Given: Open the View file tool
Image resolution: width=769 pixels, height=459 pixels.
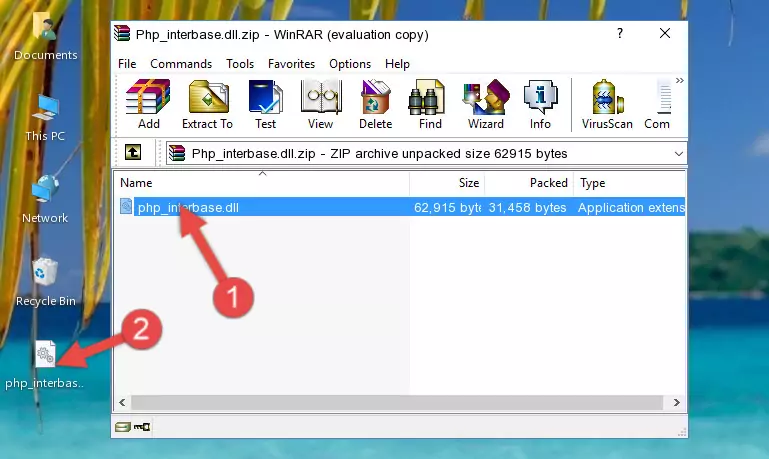Looking at the screenshot, I should click(321, 104).
